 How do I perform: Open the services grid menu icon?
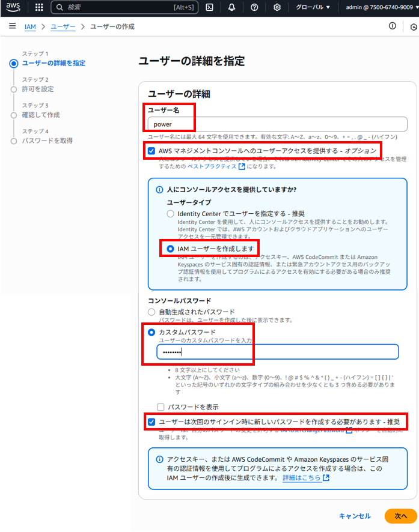click(x=39, y=7)
